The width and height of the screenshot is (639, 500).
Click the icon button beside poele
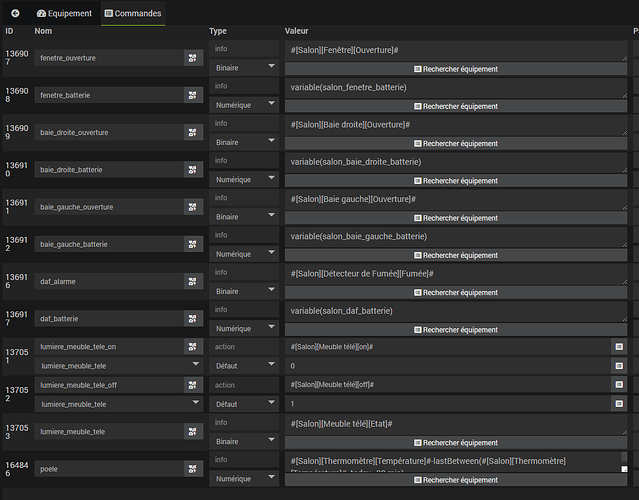tap(192, 469)
